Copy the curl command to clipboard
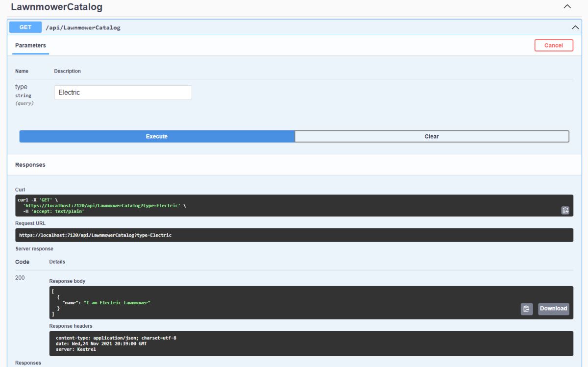Viewport: 588px width, 367px height. pyautogui.click(x=565, y=210)
